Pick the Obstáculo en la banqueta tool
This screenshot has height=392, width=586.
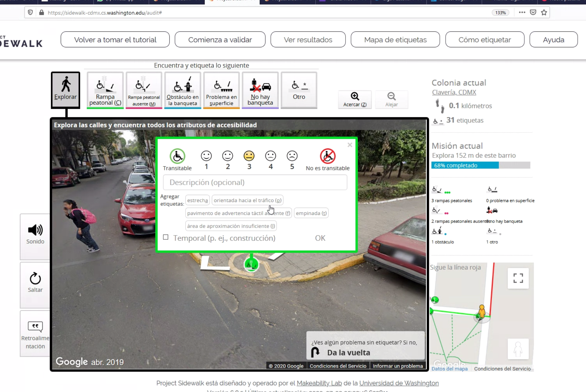(183, 90)
